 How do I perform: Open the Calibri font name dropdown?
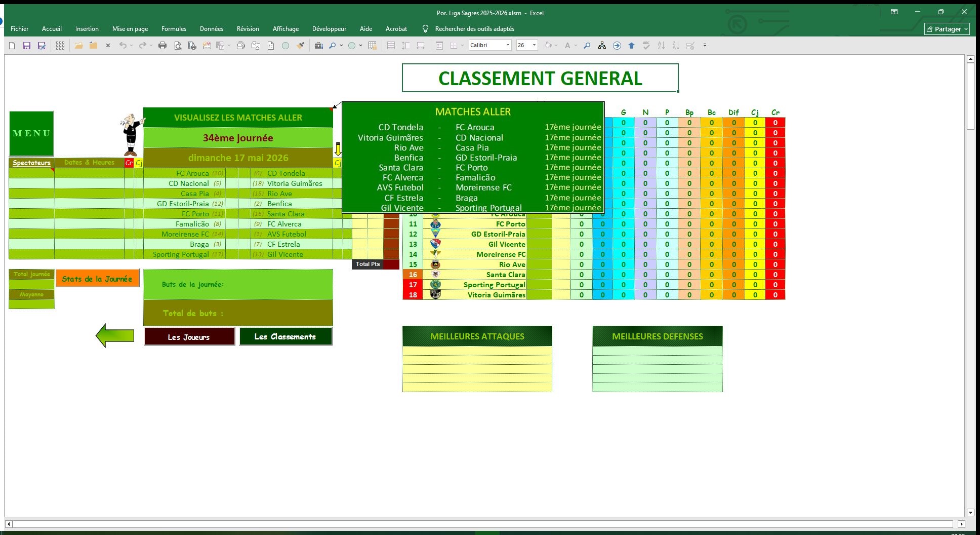(508, 46)
